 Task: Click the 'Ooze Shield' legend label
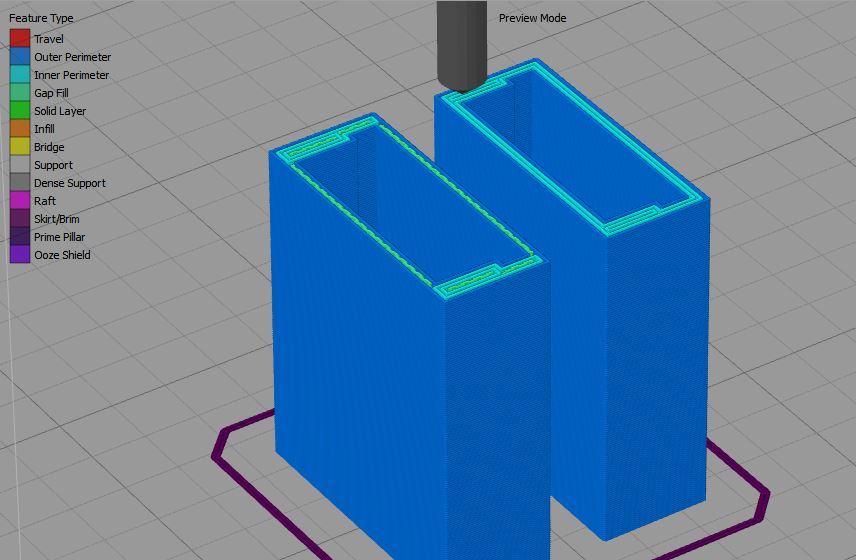[x=62, y=255]
